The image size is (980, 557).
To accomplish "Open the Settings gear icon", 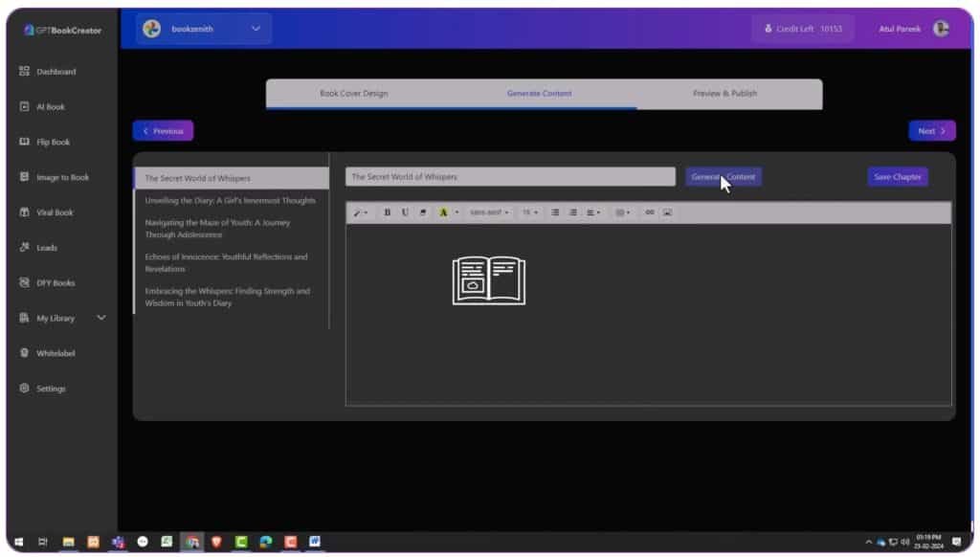I will coord(24,389).
